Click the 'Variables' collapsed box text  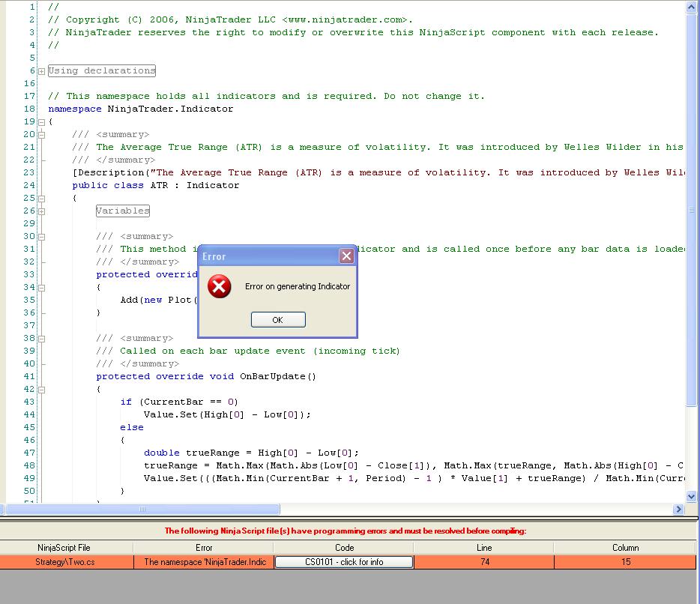pyautogui.click(x=123, y=211)
